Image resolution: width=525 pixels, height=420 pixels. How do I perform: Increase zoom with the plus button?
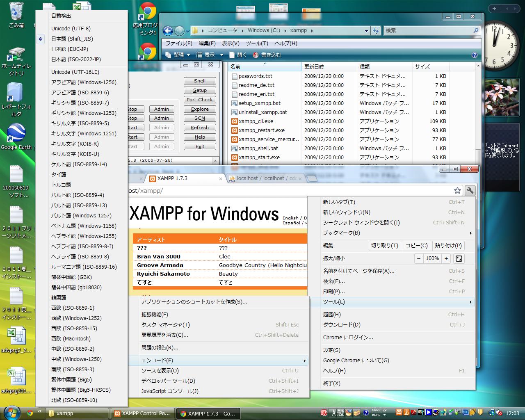click(x=446, y=258)
